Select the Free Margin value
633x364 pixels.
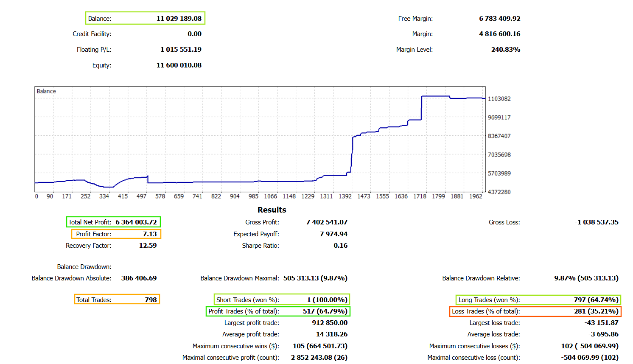[x=499, y=18]
